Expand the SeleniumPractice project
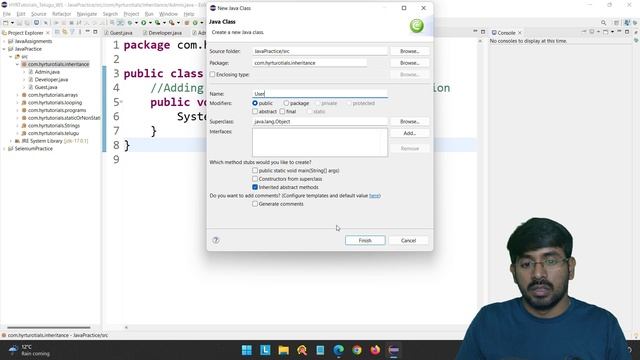The width and height of the screenshot is (640, 360). point(4,149)
